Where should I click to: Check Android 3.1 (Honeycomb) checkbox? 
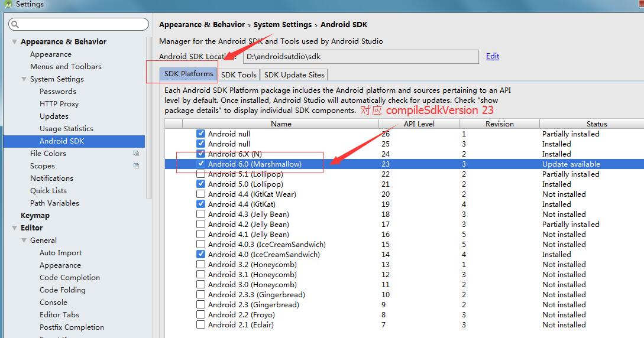pyautogui.click(x=200, y=274)
